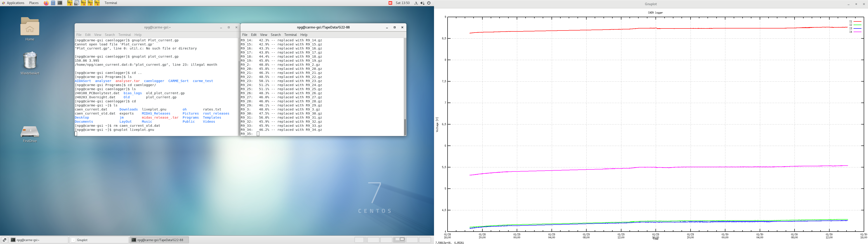Click 'bias_logs' in the caenlogger listing
This screenshot has width=868, height=244.
coord(133,93)
